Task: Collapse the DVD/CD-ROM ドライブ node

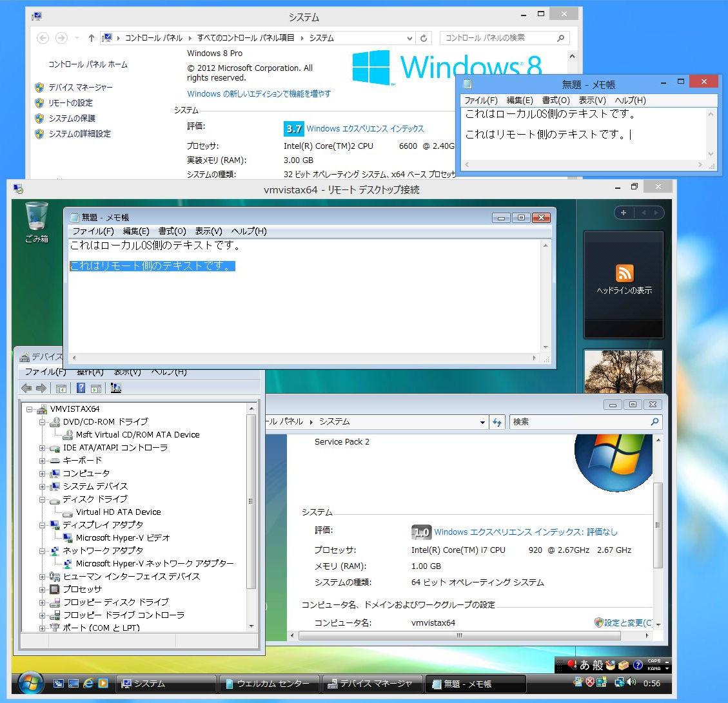Action: [x=43, y=422]
